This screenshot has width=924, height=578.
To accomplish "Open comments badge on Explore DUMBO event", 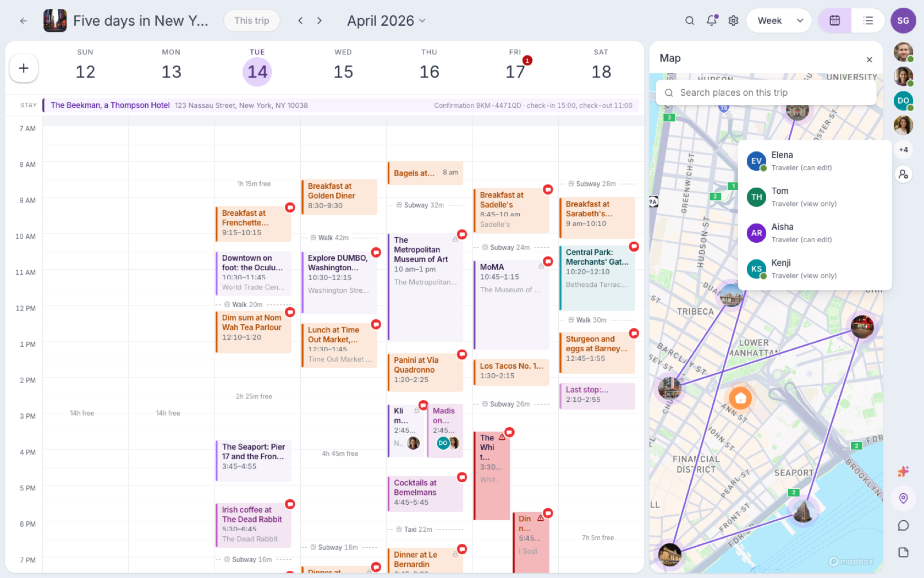I will pos(376,252).
